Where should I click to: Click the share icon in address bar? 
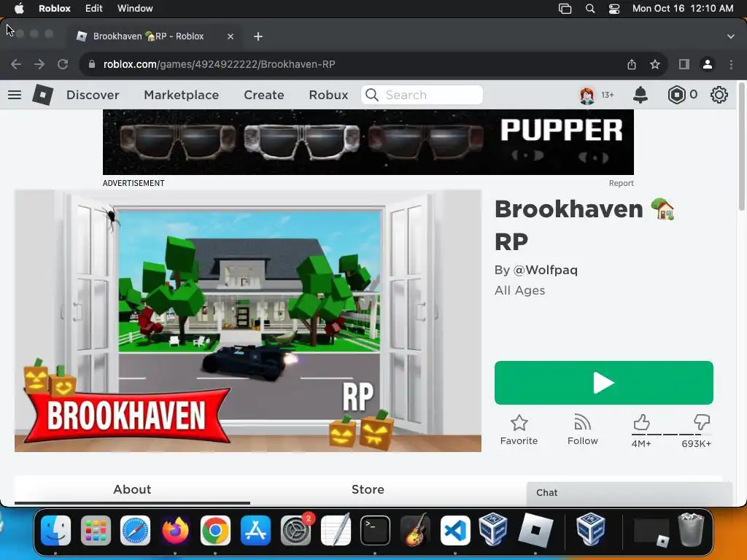coord(632,64)
